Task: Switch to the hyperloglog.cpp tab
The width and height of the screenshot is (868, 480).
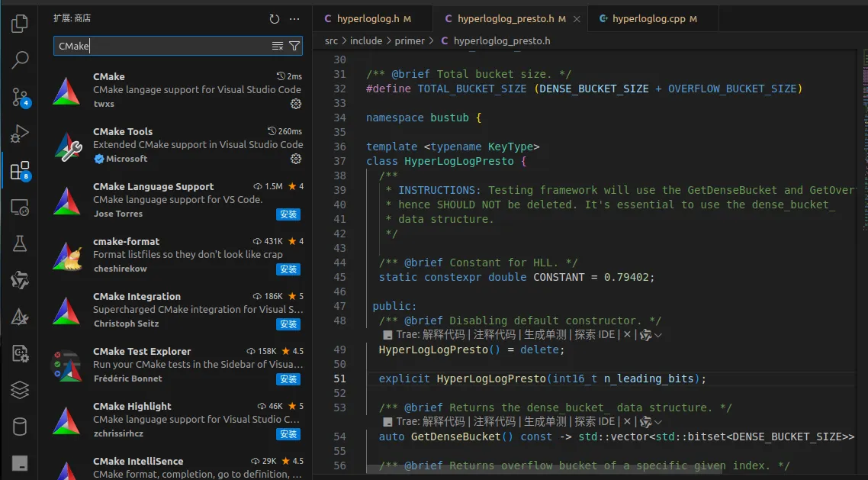Action: point(648,19)
